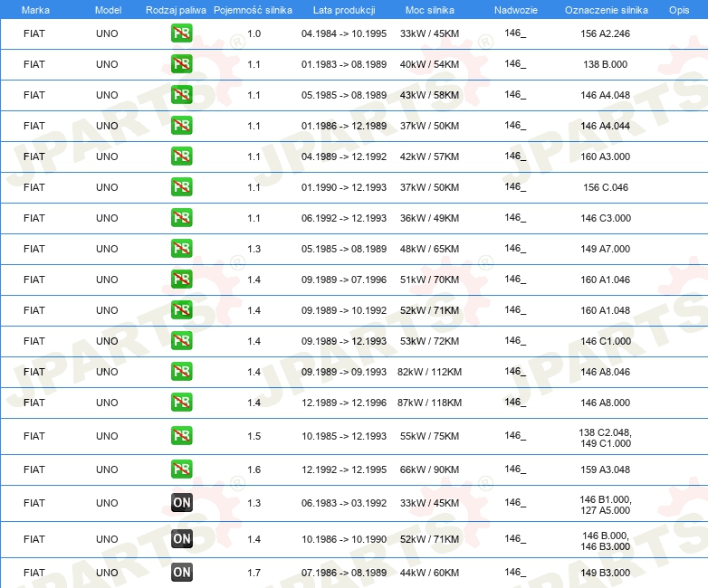
Task: Click diesel ON icon in 149 B3.000 row
Action: [182, 573]
